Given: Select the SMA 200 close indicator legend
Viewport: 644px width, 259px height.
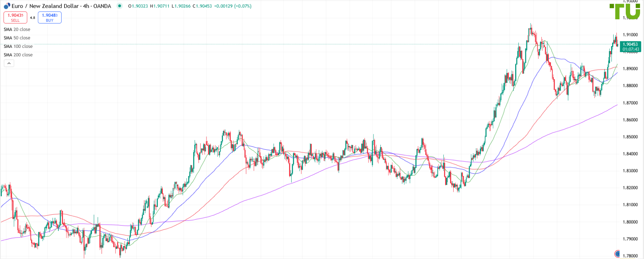Looking at the screenshot, I should (18, 55).
